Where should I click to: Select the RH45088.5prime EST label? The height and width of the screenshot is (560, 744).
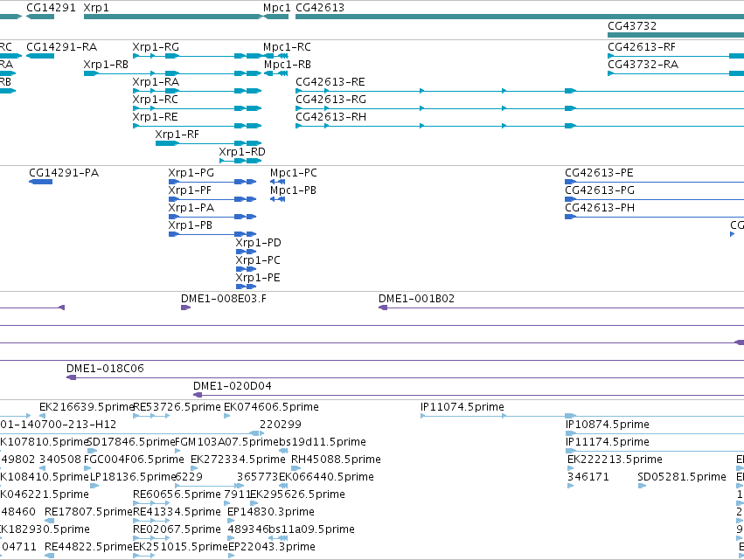coord(336,460)
